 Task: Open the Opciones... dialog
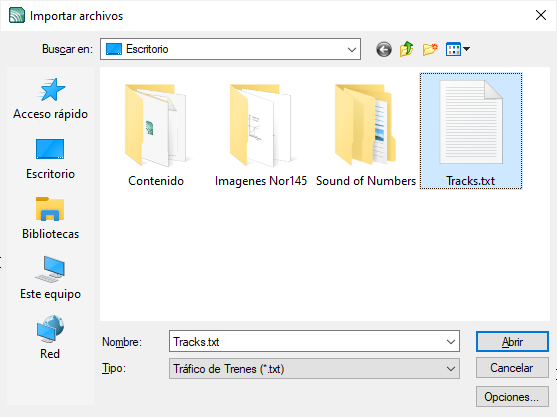coord(512,396)
